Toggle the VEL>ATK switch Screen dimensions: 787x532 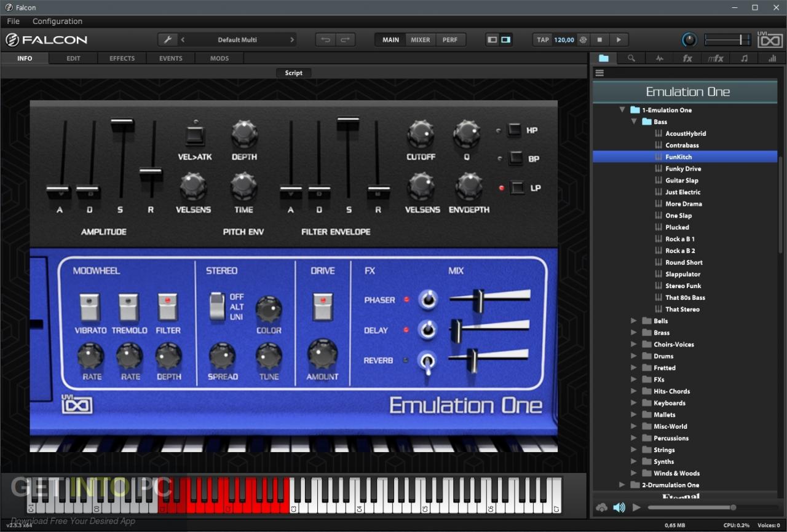(x=195, y=135)
